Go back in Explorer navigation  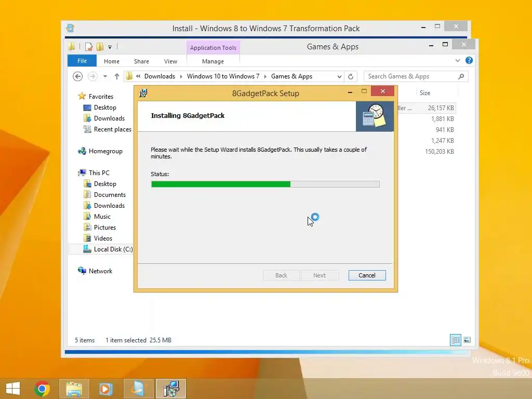[78, 76]
